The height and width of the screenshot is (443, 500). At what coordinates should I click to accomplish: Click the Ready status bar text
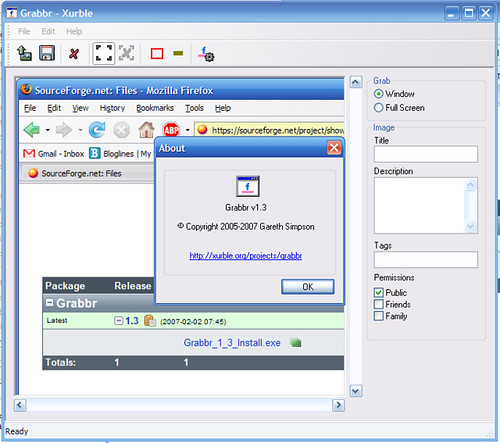pyautogui.click(x=17, y=431)
